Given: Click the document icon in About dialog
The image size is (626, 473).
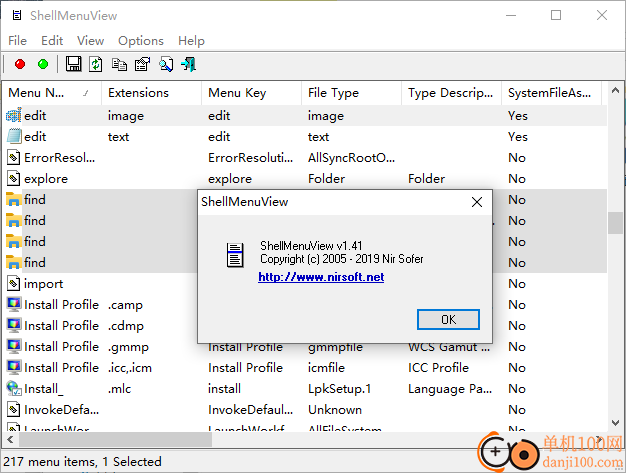Looking at the screenshot, I should click(235, 255).
